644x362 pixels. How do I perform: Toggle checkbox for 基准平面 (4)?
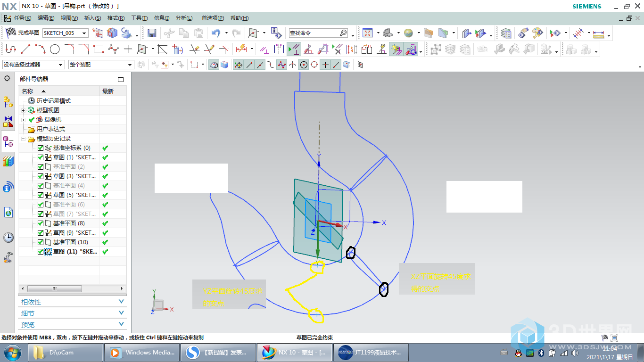(41, 186)
